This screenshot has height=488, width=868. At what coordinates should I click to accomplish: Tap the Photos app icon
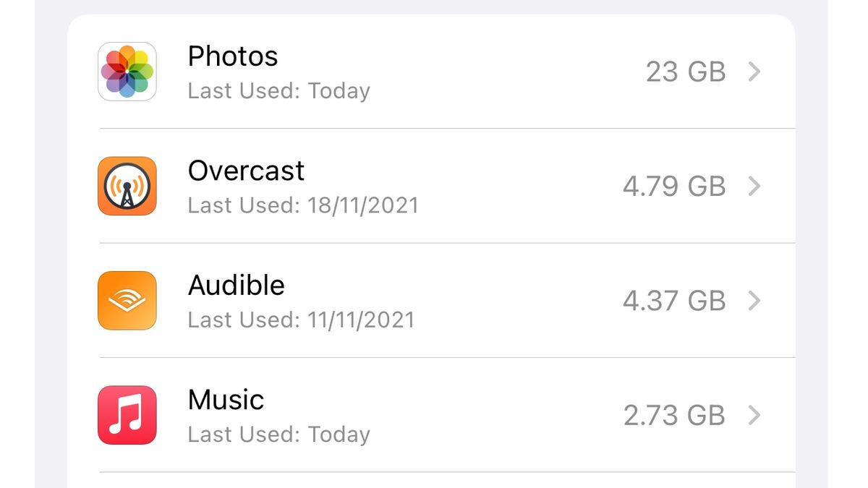pos(127,72)
